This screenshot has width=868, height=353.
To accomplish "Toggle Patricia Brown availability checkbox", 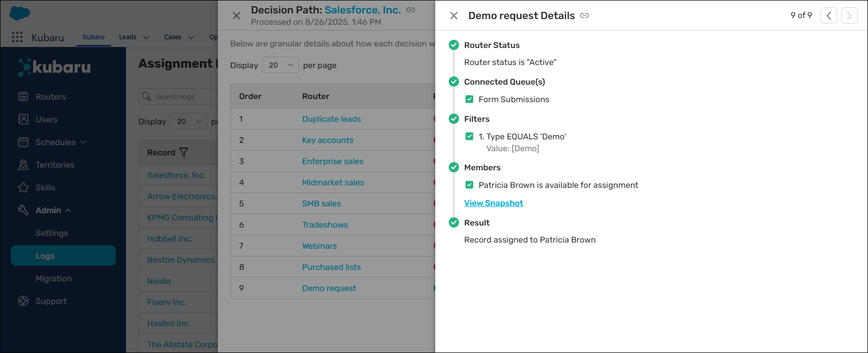I will pos(469,185).
